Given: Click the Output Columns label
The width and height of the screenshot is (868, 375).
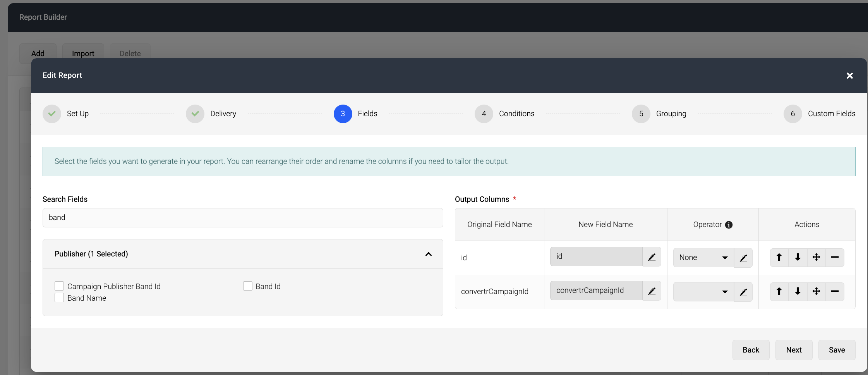Looking at the screenshot, I should pyautogui.click(x=482, y=199).
